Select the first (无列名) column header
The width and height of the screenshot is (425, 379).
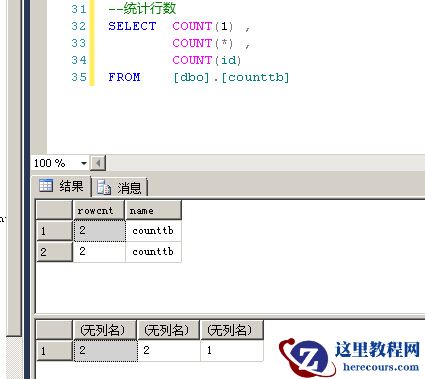[105, 330]
